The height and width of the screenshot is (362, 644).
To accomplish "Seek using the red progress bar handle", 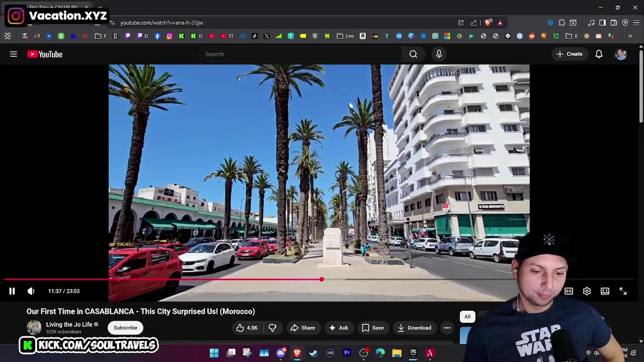I will (x=321, y=280).
